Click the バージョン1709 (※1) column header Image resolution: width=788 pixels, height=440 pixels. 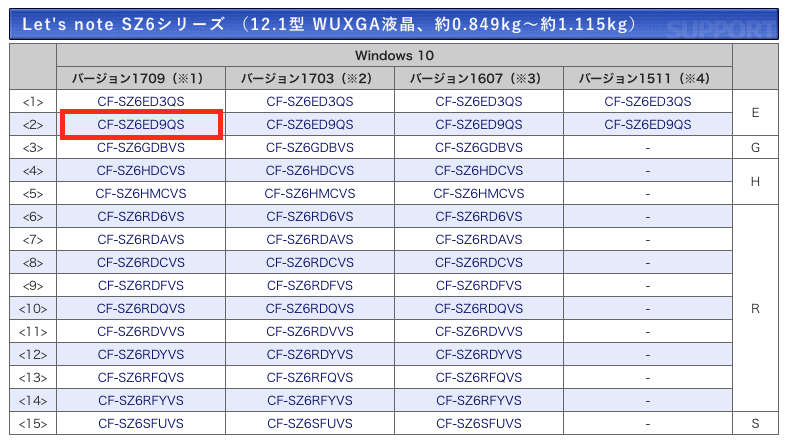pos(141,78)
